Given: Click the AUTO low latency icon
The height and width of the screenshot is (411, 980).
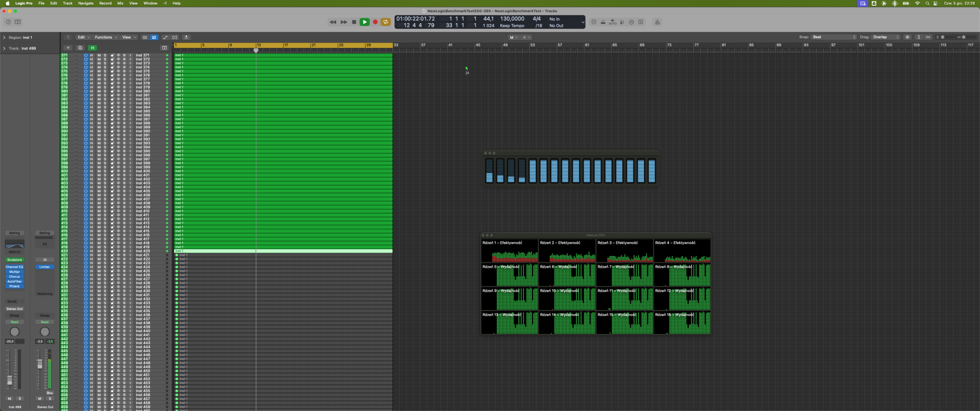Looking at the screenshot, I should (x=612, y=22).
